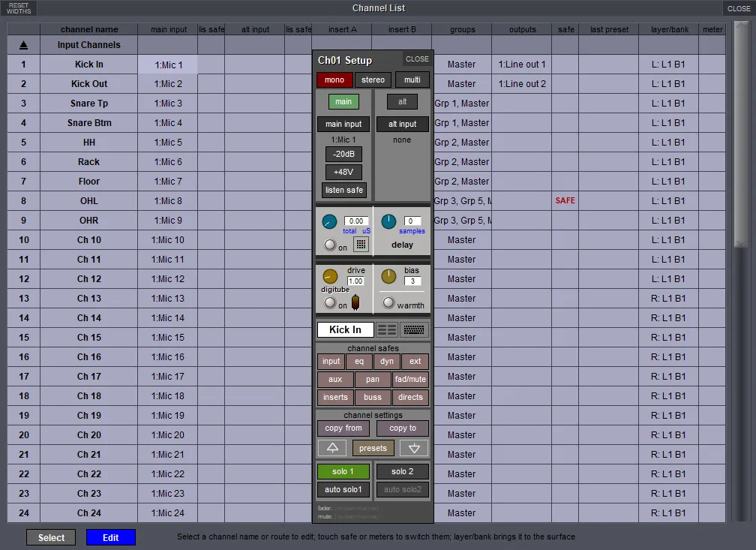Click the layer/bank column header

(x=669, y=29)
